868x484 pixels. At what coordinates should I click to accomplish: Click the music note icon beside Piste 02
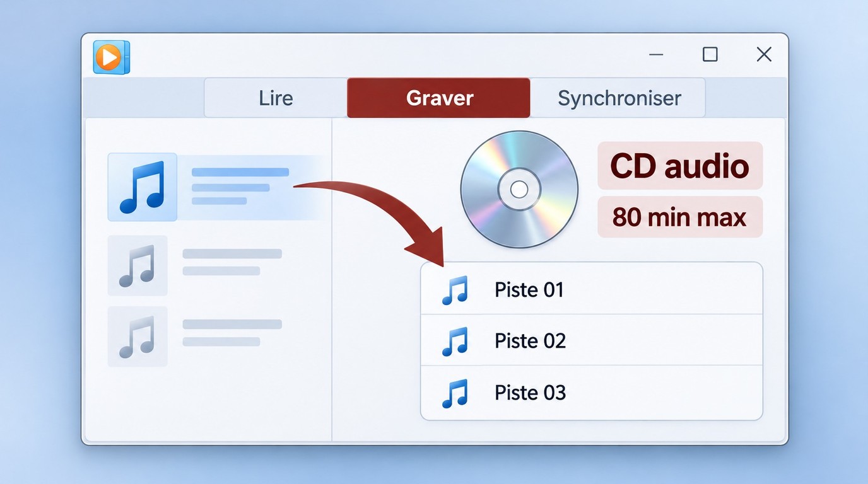click(455, 341)
